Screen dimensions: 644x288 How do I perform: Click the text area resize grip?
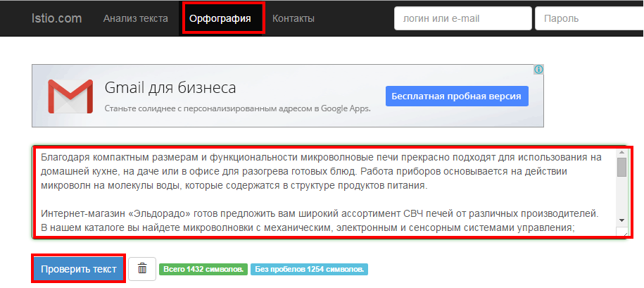(623, 232)
